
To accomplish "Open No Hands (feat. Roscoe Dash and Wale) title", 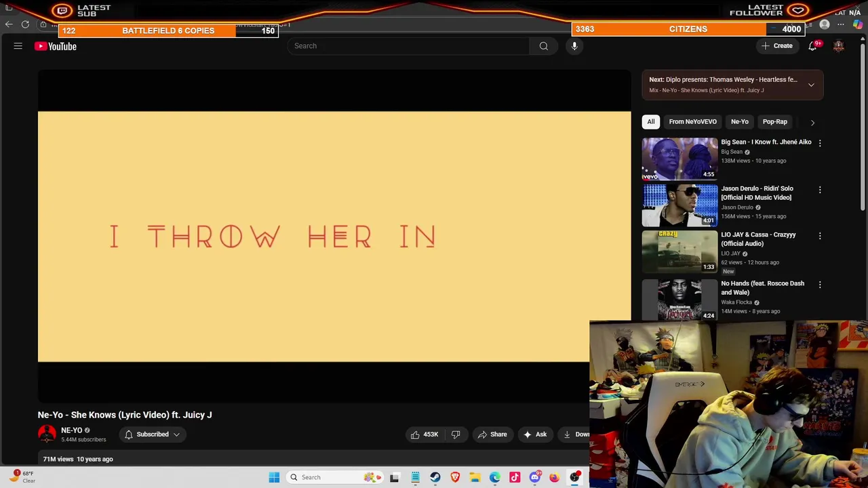I will pyautogui.click(x=762, y=288).
